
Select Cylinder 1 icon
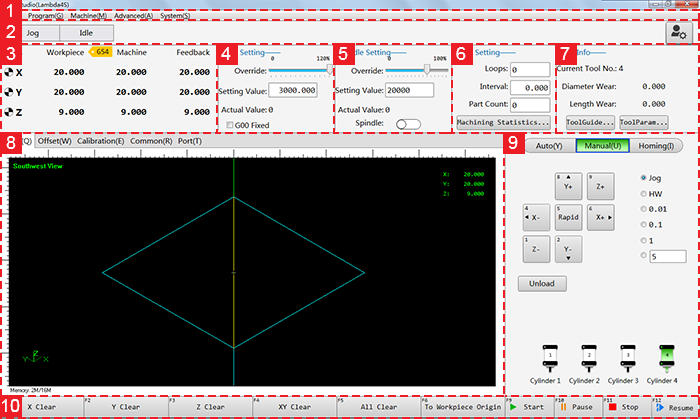pyautogui.click(x=550, y=358)
